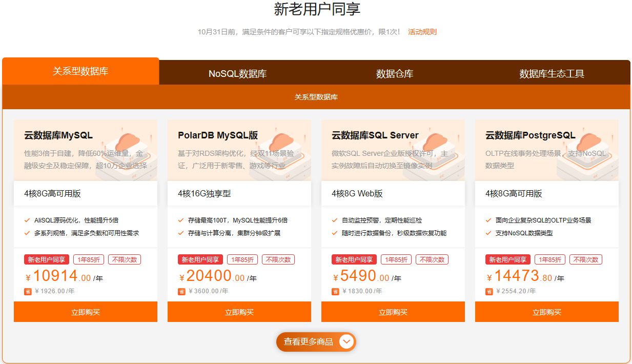Click the cloud illustration on 云数据库SQL Server card
Screen dimensions: 632x364
435,154
